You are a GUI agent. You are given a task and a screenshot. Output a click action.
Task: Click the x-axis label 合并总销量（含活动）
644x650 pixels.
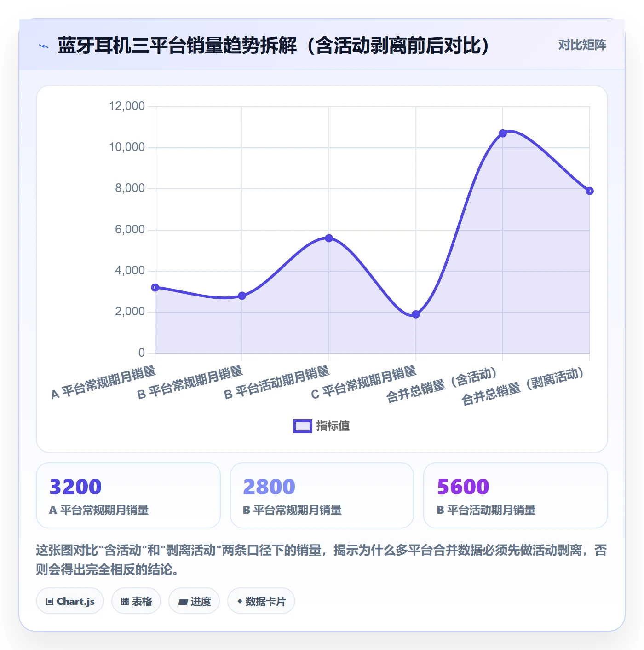point(442,385)
